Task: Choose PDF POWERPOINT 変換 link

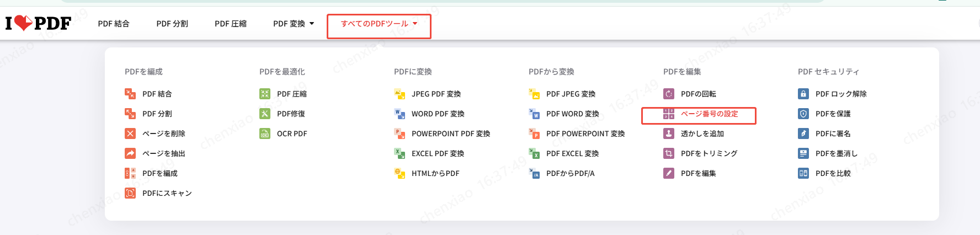Action: tap(585, 133)
